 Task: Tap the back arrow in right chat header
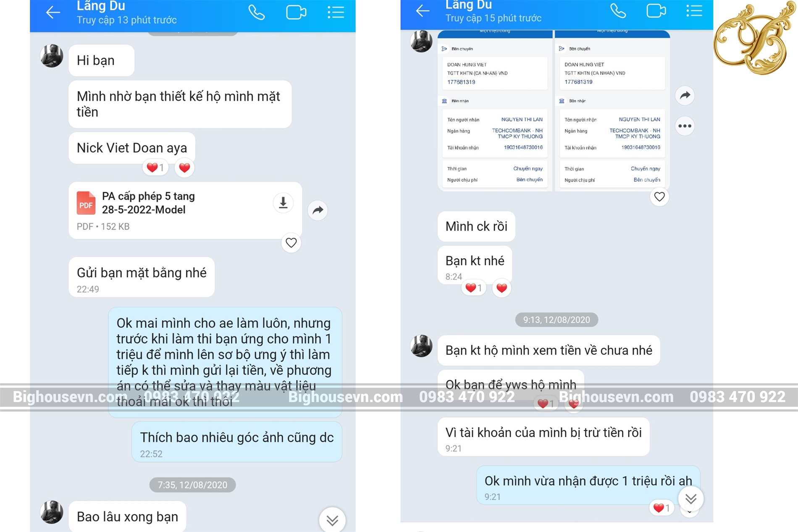pos(423,10)
